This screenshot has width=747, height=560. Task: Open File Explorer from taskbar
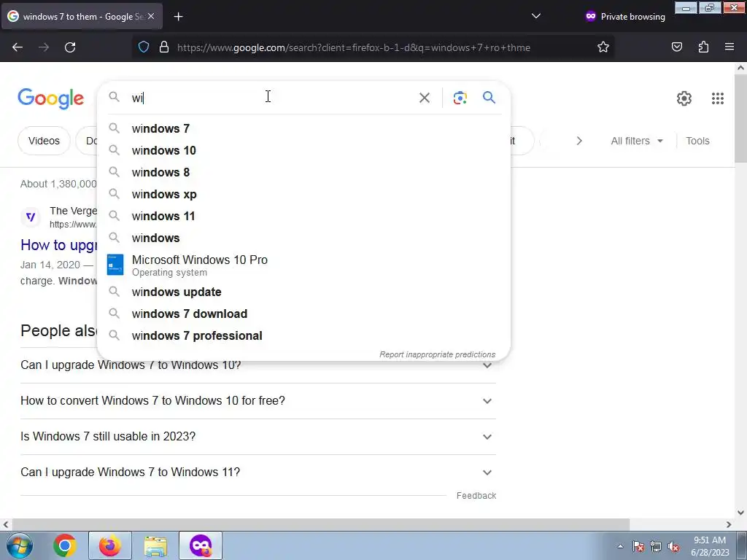[155, 545]
